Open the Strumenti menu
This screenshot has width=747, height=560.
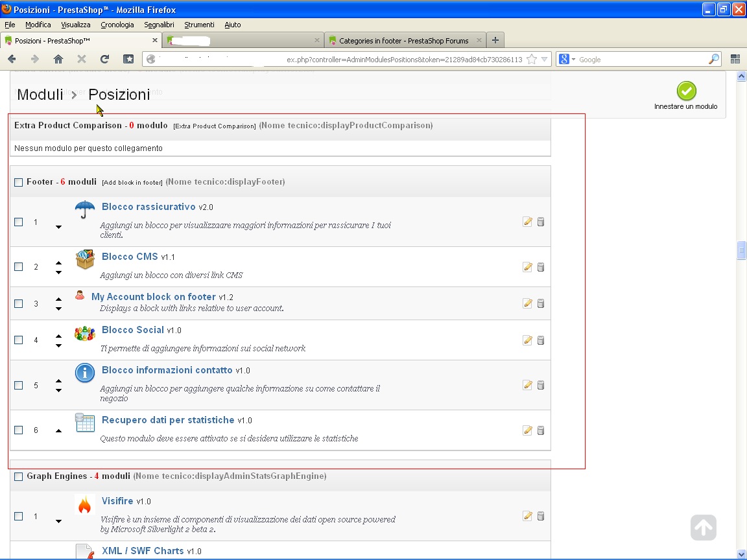point(199,25)
